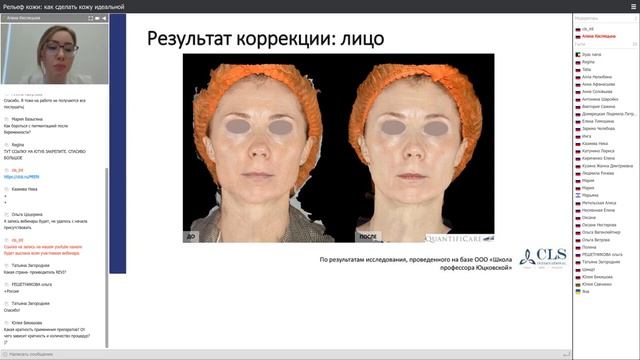Click the chat panel scrollbar

(107, 257)
